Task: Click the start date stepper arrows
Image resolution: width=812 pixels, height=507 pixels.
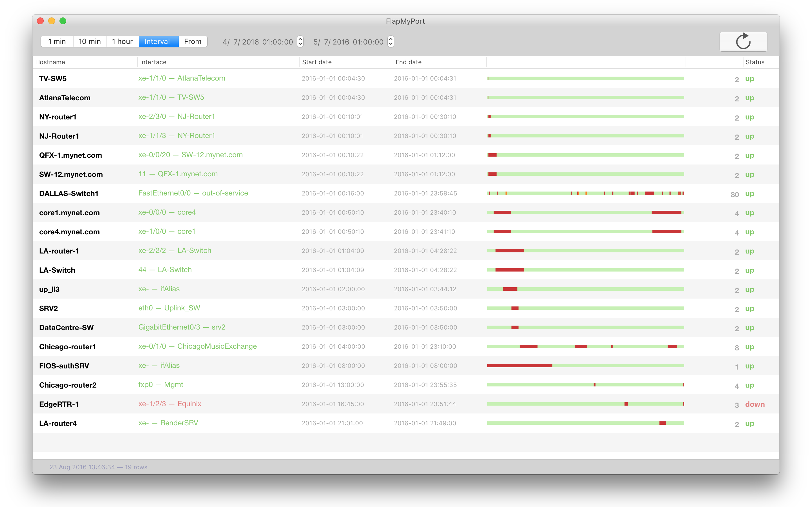Action: [x=300, y=42]
